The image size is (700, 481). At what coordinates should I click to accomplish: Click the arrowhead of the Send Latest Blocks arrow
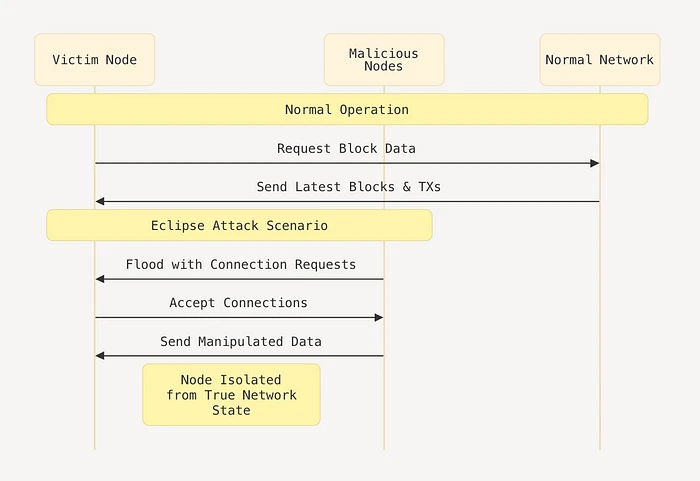pos(100,201)
